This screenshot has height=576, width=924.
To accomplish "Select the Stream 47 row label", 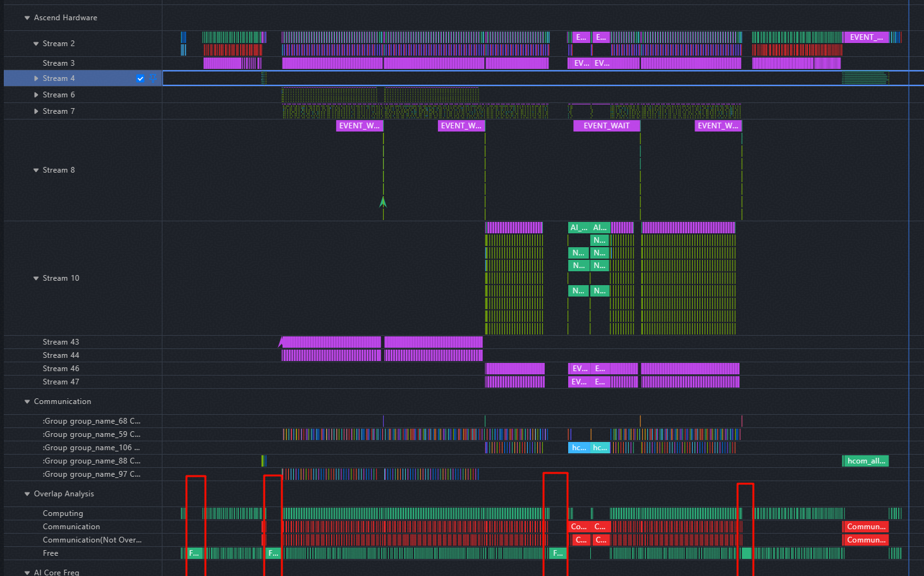I will click(61, 382).
